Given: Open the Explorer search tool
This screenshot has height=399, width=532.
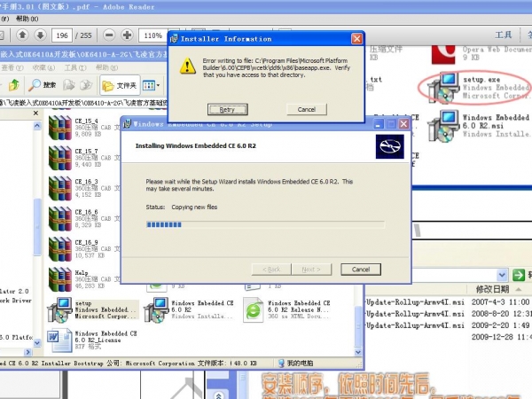Looking at the screenshot, I should (43, 85).
